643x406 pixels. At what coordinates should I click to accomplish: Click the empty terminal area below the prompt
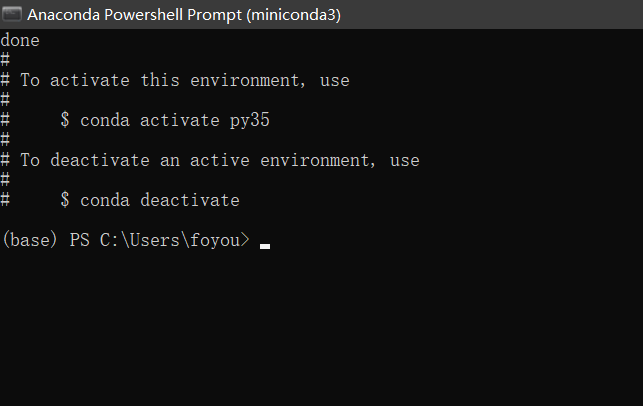(320, 330)
